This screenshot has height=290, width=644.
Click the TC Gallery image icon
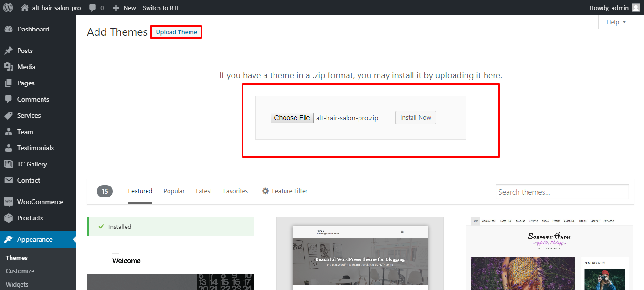click(x=9, y=164)
